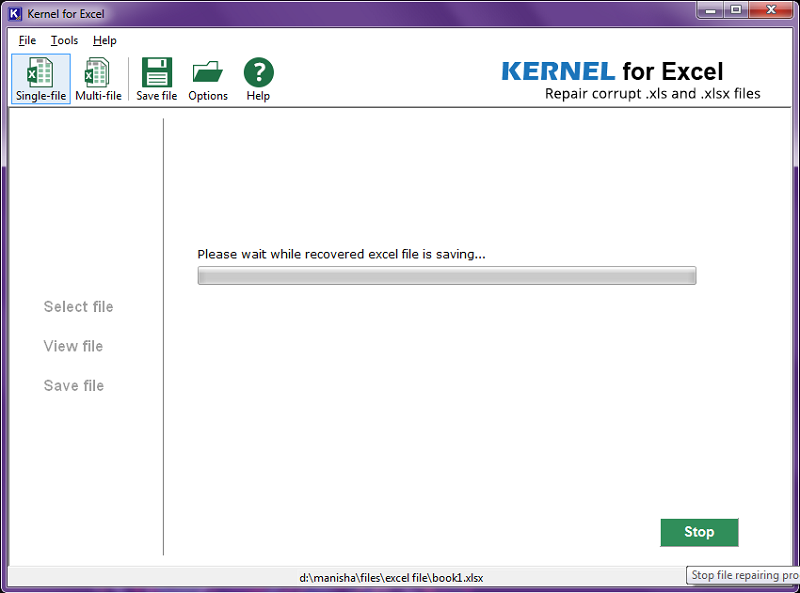Open the Help menu
This screenshot has width=800, height=593.
(x=105, y=40)
